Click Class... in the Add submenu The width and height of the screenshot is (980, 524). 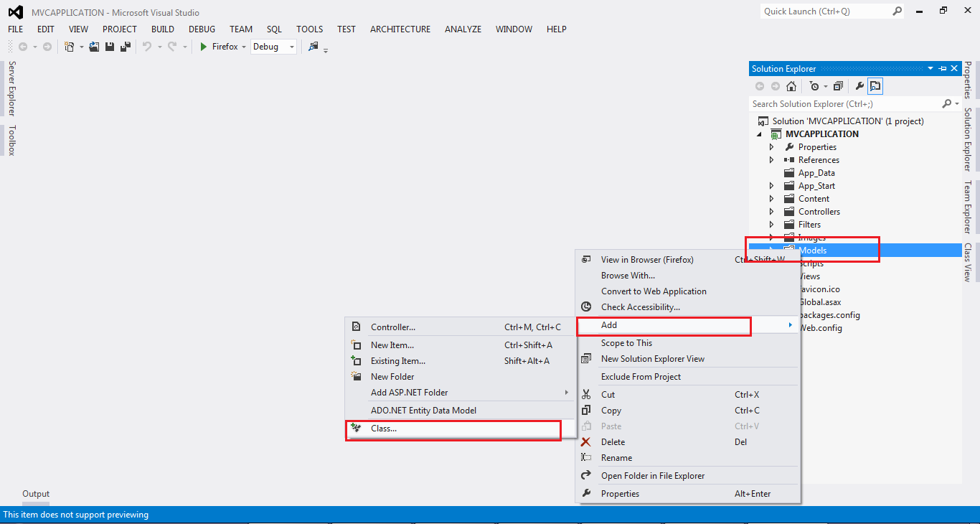coord(384,429)
